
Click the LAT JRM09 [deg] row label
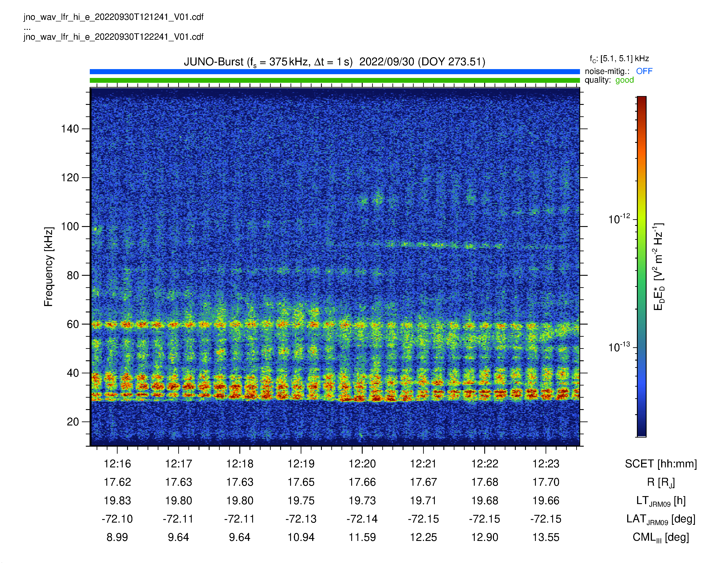click(661, 520)
